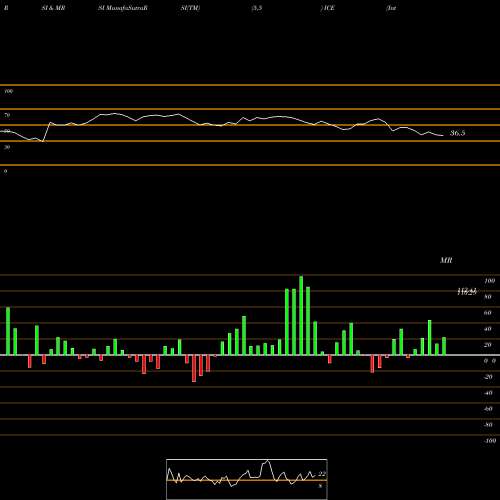Click the RSI value label 36.5

click(x=458, y=133)
